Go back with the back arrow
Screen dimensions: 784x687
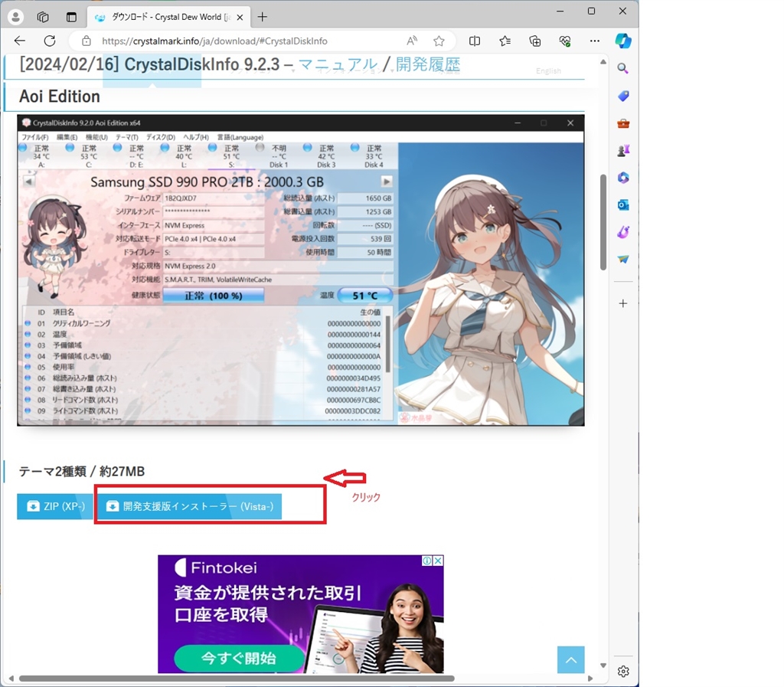click(20, 41)
